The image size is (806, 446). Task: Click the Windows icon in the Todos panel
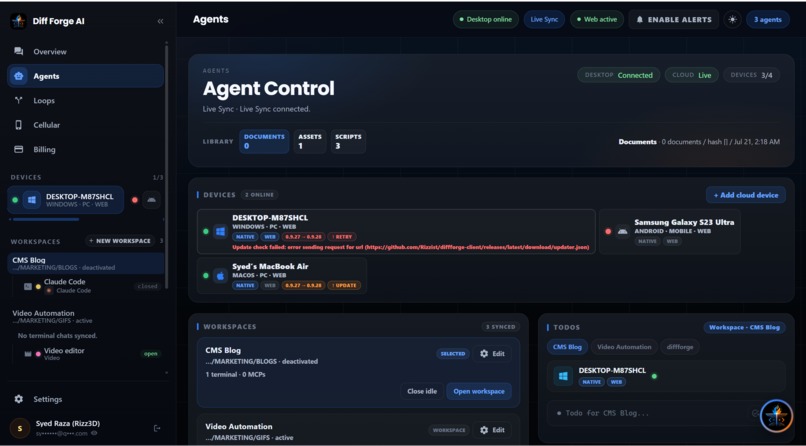click(x=563, y=376)
